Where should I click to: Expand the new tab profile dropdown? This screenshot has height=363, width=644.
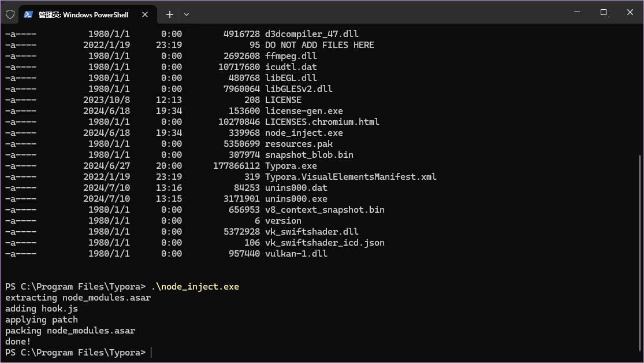[x=186, y=14]
